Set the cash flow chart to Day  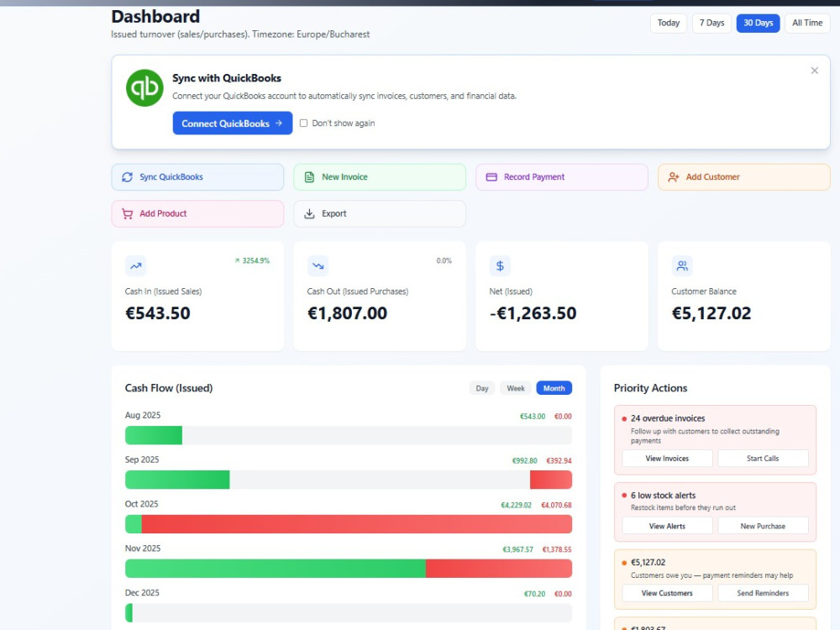[482, 388]
